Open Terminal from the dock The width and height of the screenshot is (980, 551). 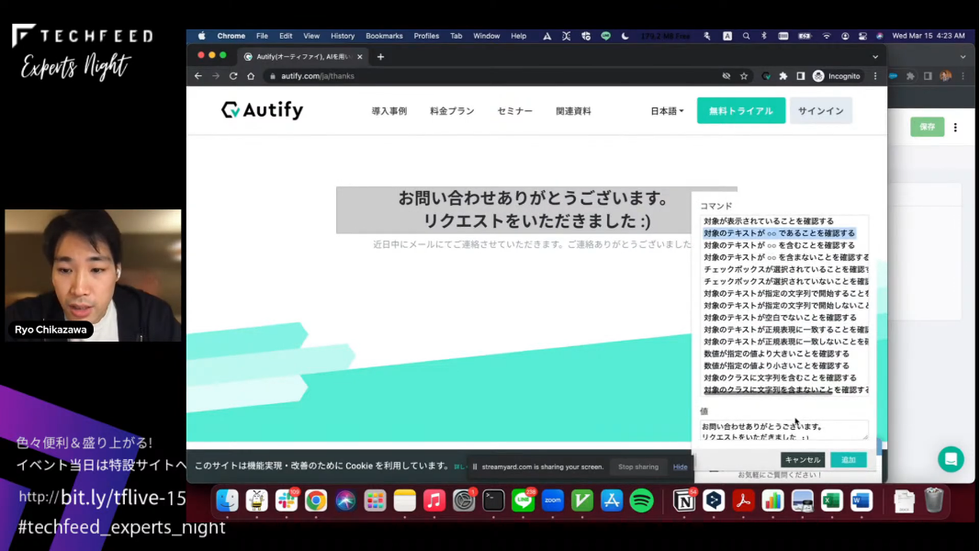[493, 500]
